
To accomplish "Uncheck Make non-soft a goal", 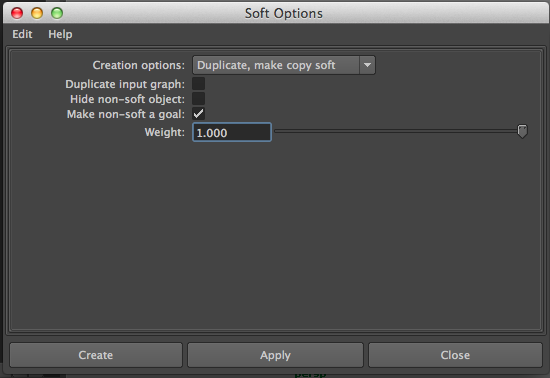I will (198, 114).
